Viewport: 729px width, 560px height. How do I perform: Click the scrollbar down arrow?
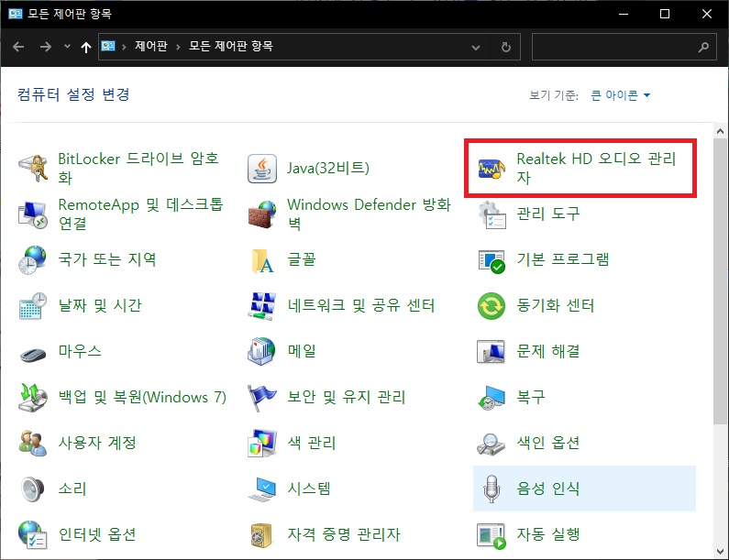[720, 552]
